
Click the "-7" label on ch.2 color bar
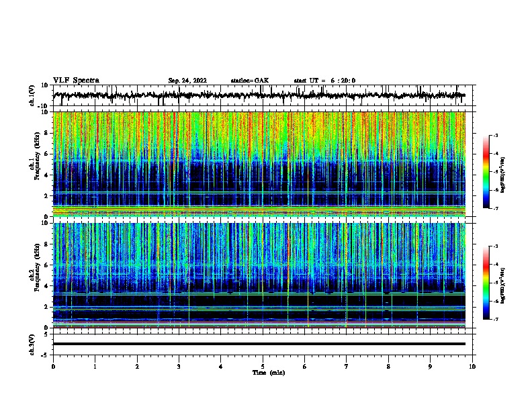pos(495,319)
